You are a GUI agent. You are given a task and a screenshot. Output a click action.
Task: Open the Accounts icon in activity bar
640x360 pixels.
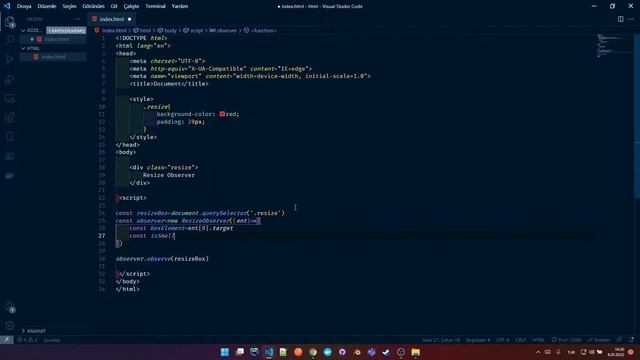click(x=10, y=307)
